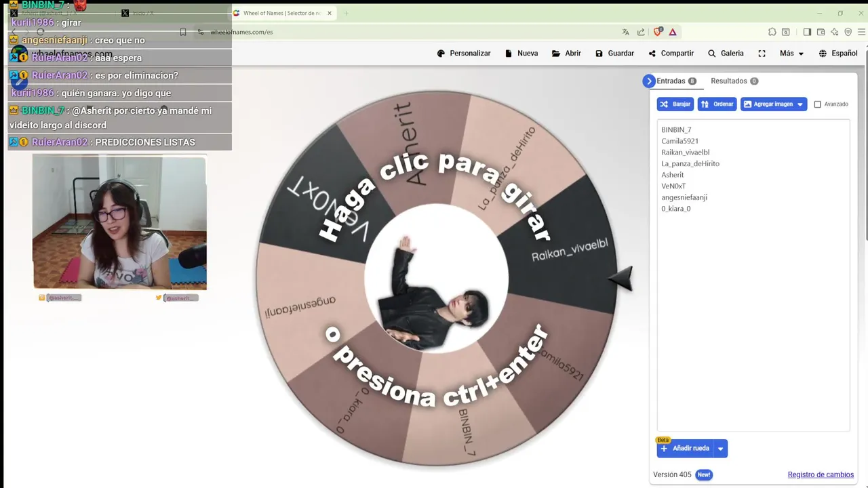
Task: Collapse the entries panel with the blue arrow
Action: pyautogui.click(x=649, y=81)
